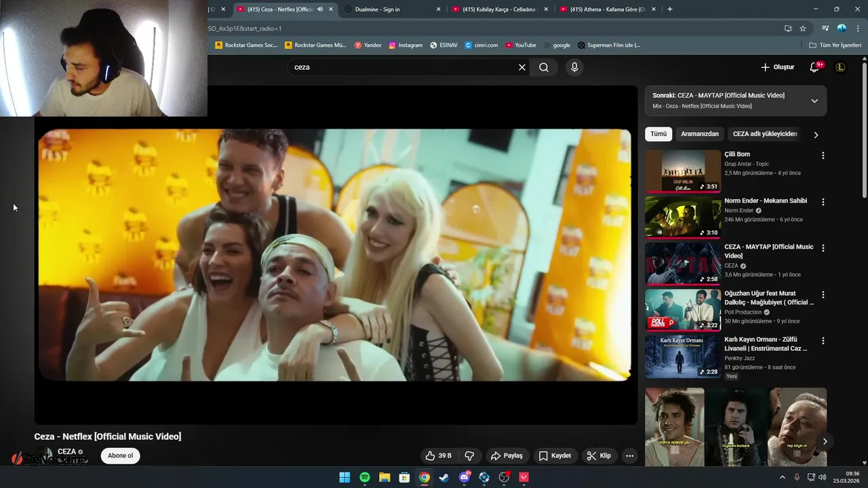Create a clip with the Klip button
Viewport: 868px width, 488px height.
(599, 455)
